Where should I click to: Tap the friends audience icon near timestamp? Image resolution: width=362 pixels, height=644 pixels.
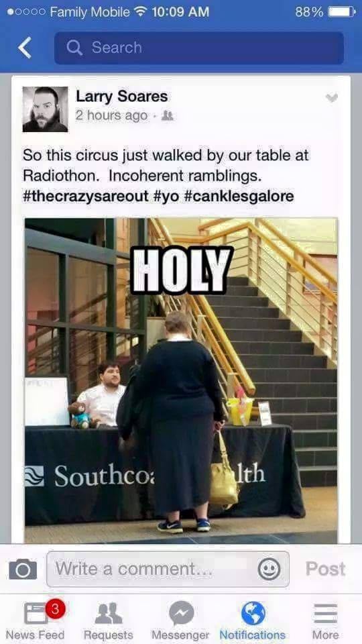168,116
